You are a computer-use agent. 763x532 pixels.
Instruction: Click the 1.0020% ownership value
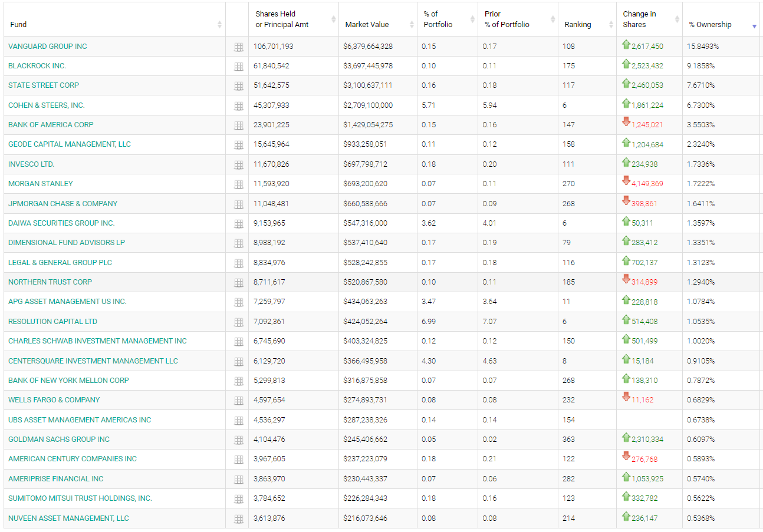(701, 341)
